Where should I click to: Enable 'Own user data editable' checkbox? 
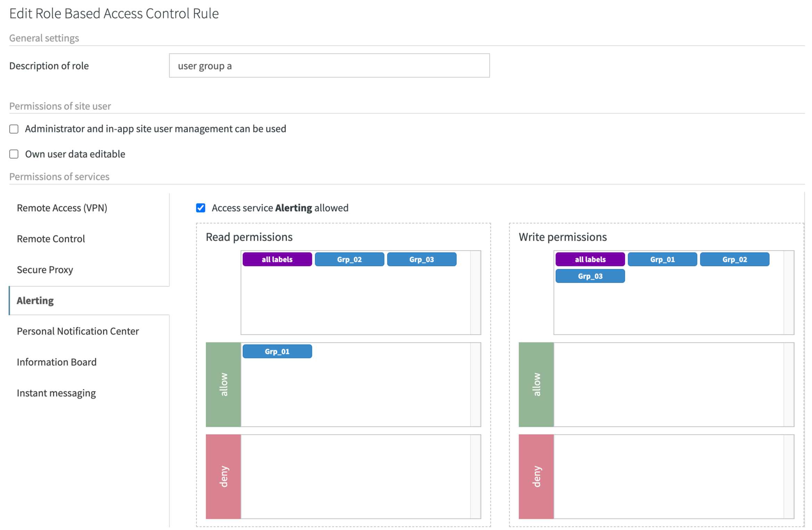coord(14,154)
